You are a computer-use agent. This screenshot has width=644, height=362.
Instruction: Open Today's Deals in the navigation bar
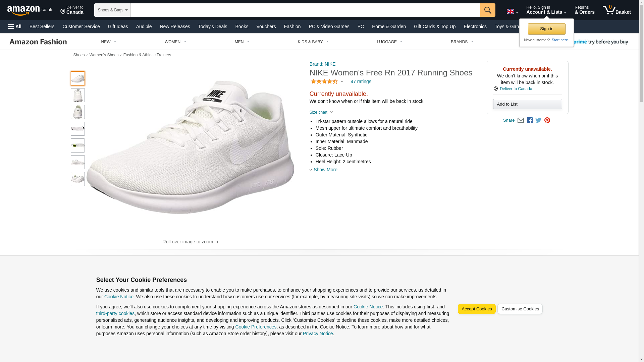click(212, 26)
